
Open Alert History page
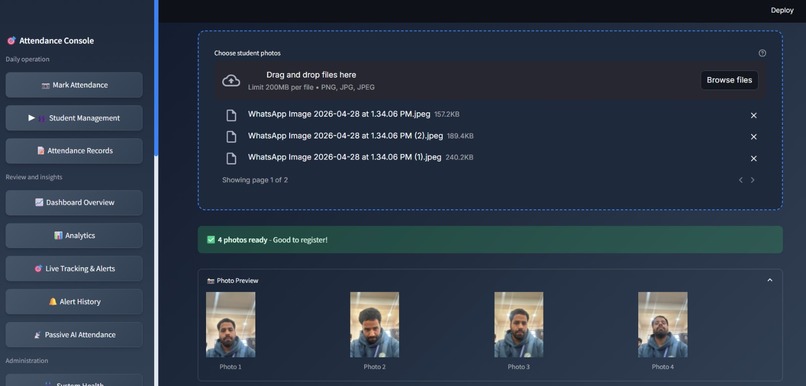pos(74,302)
